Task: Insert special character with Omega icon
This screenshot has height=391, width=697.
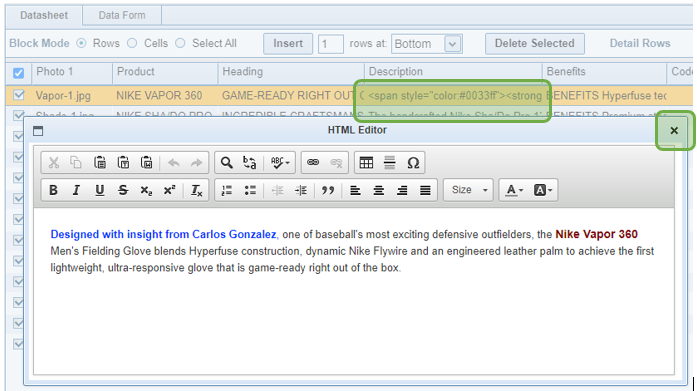Action: point(413,163)
